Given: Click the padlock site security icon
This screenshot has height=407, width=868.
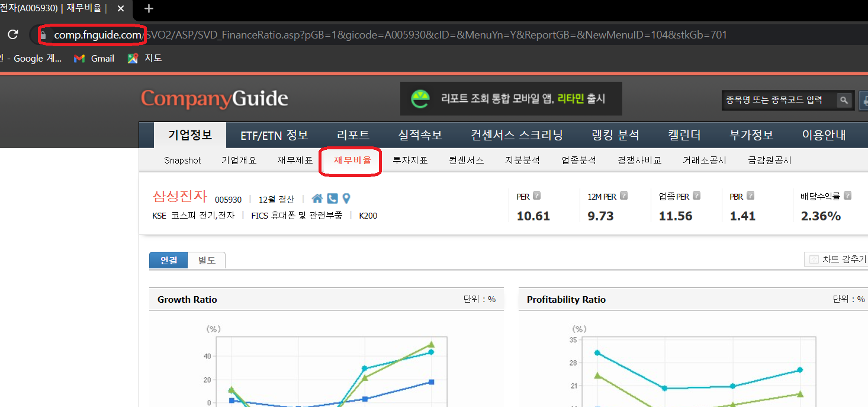Looking at the screenshot, I should 43,35.
